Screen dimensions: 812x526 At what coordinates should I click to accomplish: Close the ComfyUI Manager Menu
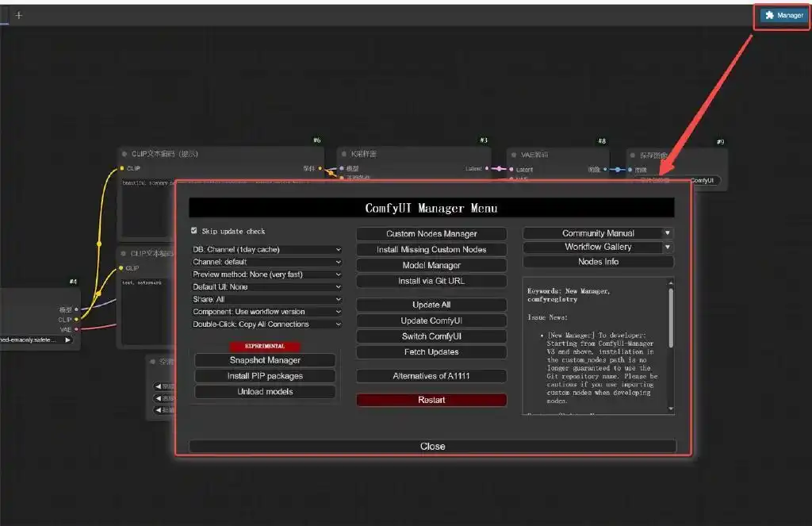click(x=432, y=446)
